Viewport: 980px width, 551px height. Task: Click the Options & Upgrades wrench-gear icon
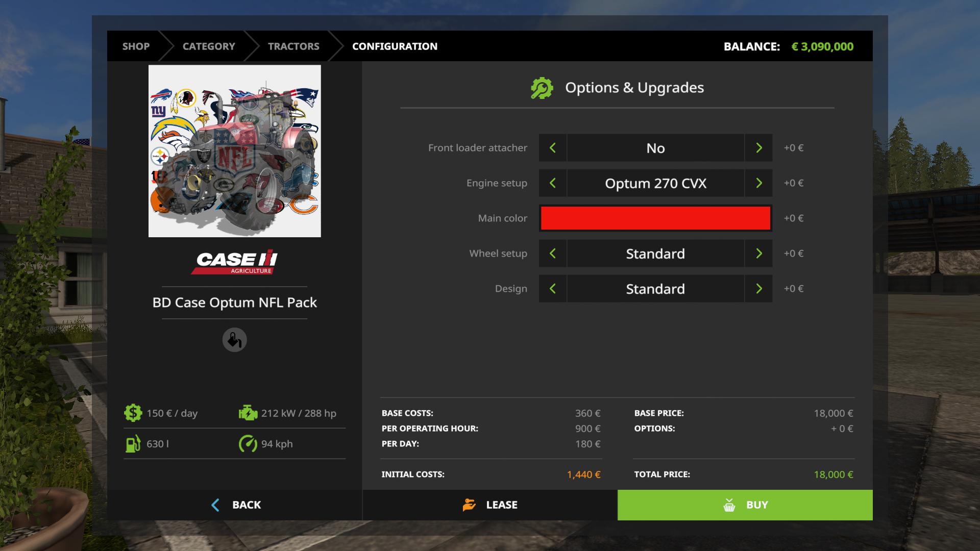(542, 88)
